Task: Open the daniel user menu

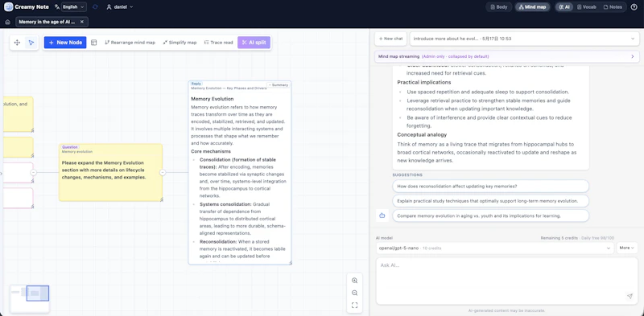Action: click(119, 7)
